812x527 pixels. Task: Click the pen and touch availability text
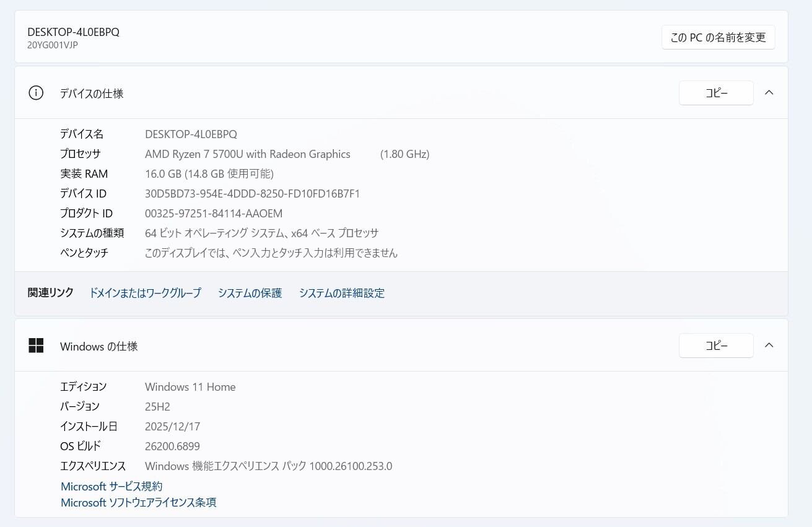(271, 253)
